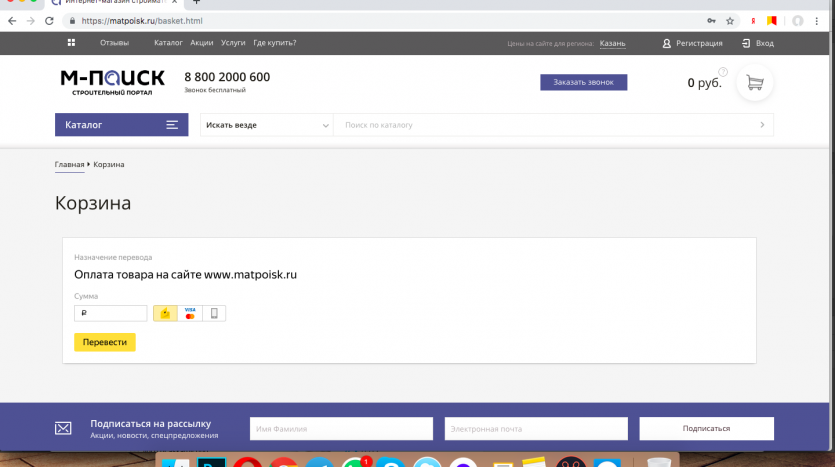Select mobile phone payment option
835x467 pixels.
click(x=214, y=313)
